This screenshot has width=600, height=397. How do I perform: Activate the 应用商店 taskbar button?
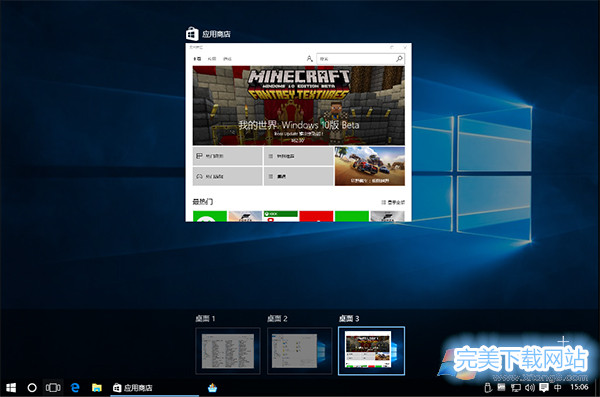coord(154,388)
